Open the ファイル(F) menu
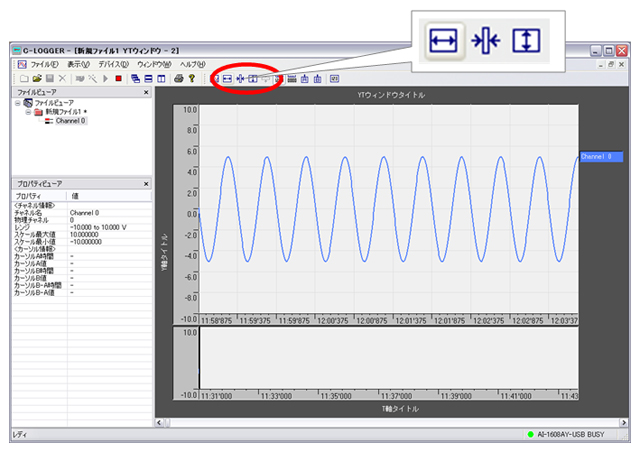640x452 pixels. click(x=44, y=65)
